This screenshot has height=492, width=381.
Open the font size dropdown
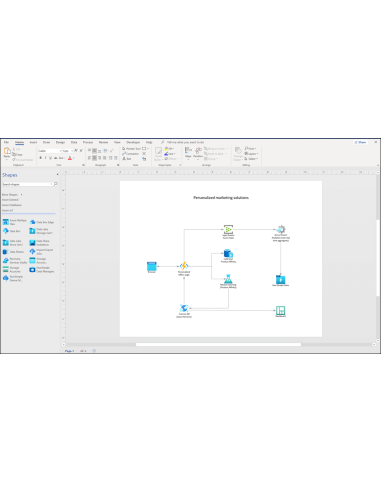point(72,151)
